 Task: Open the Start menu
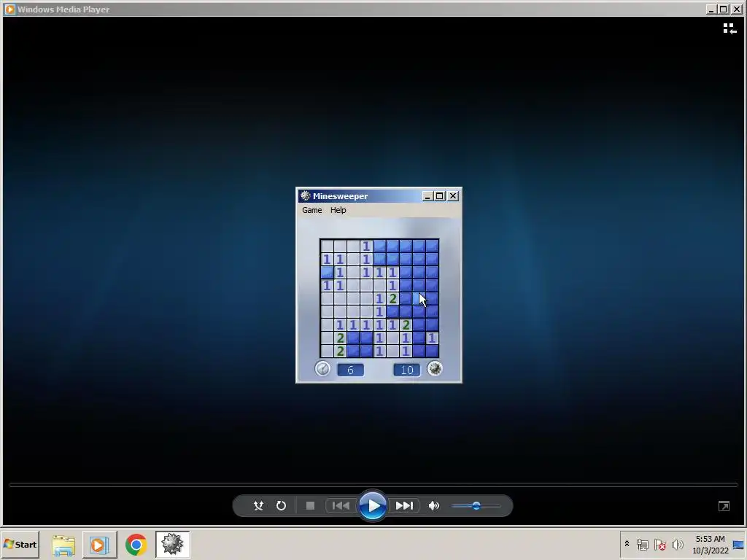click(x=20, y=544)
